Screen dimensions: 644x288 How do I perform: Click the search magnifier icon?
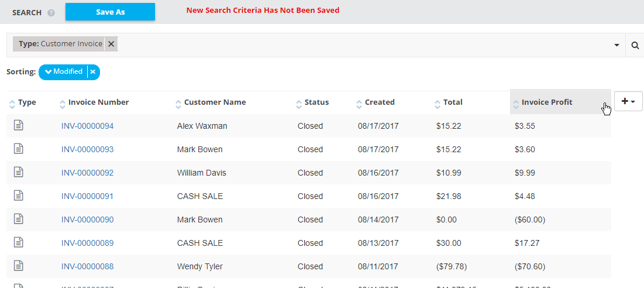pos(635,45)
